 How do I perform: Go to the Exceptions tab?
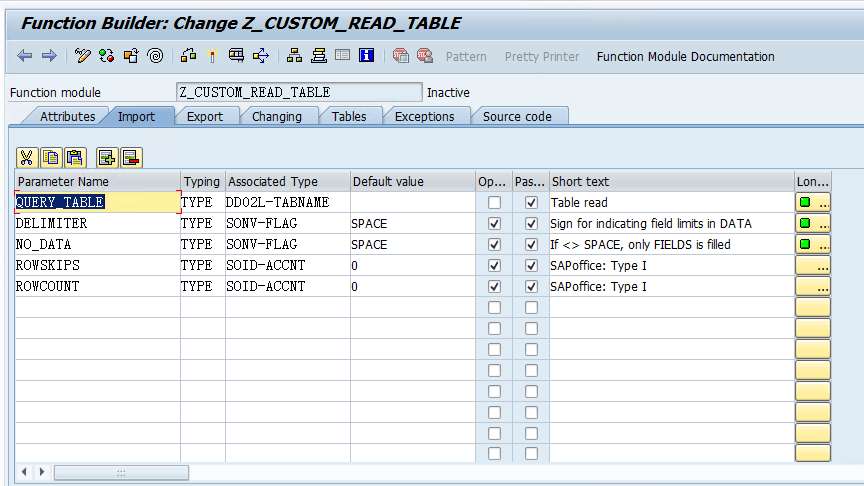coord(424,116)
